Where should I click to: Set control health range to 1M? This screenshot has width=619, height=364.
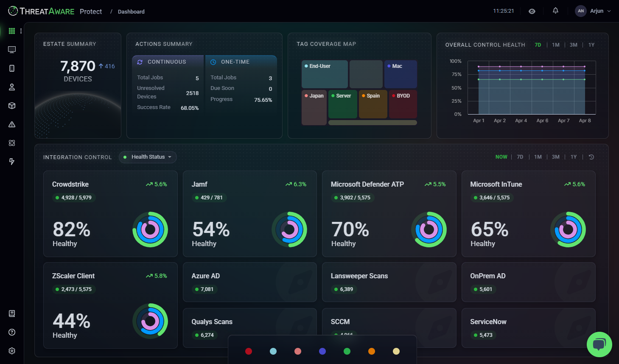coord(555,45)
